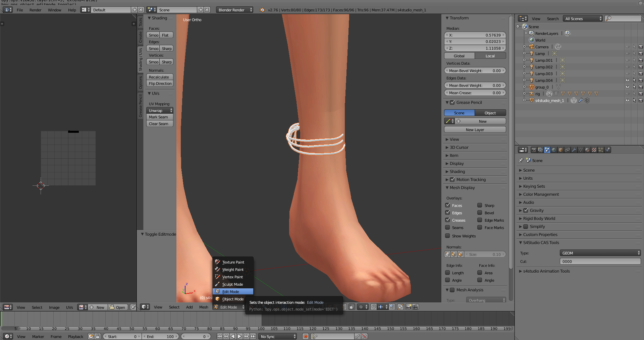Toggle render camera icon for Lamp.004

click(641, 80)
